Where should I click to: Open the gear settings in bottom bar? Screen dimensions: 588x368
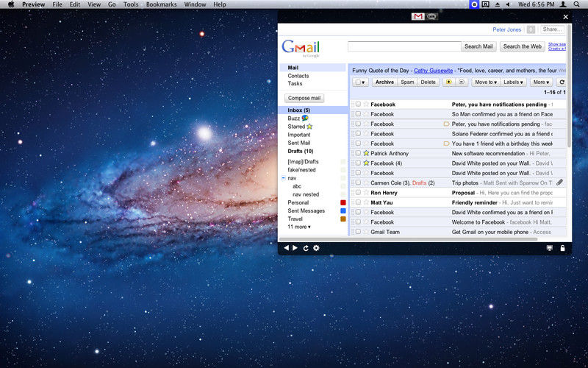point(316,248)
